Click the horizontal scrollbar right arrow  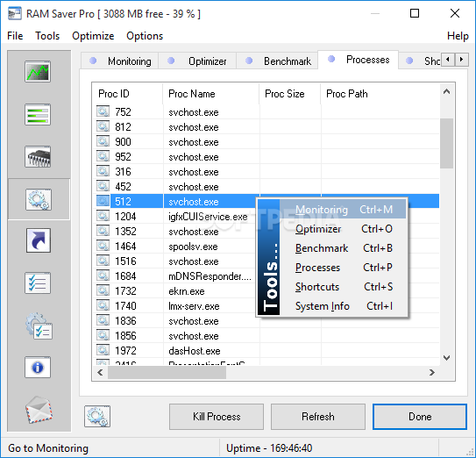[x=432, y=372]
